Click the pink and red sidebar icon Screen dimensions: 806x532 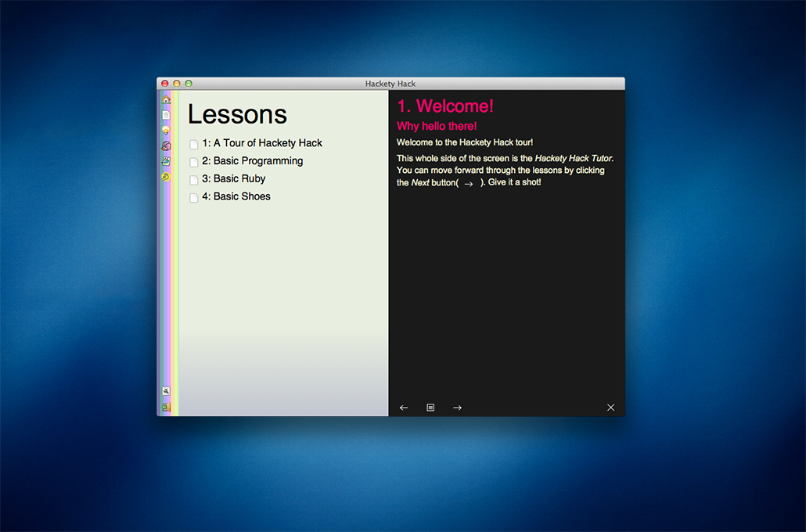pos(166,146)
